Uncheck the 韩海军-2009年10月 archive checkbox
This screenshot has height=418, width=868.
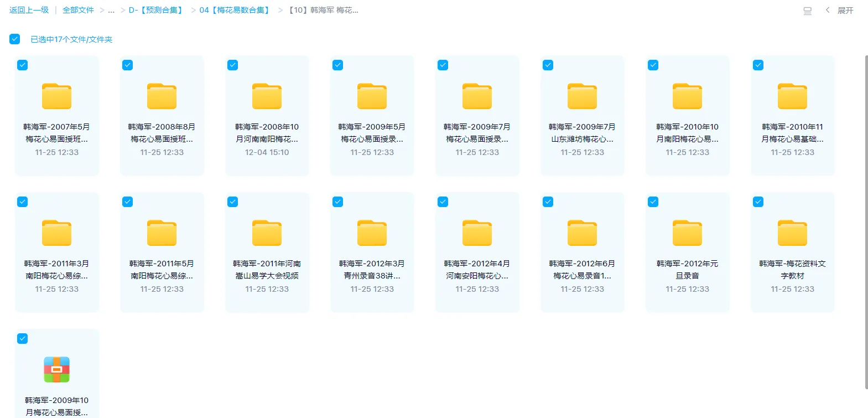[x=22, y=339]
